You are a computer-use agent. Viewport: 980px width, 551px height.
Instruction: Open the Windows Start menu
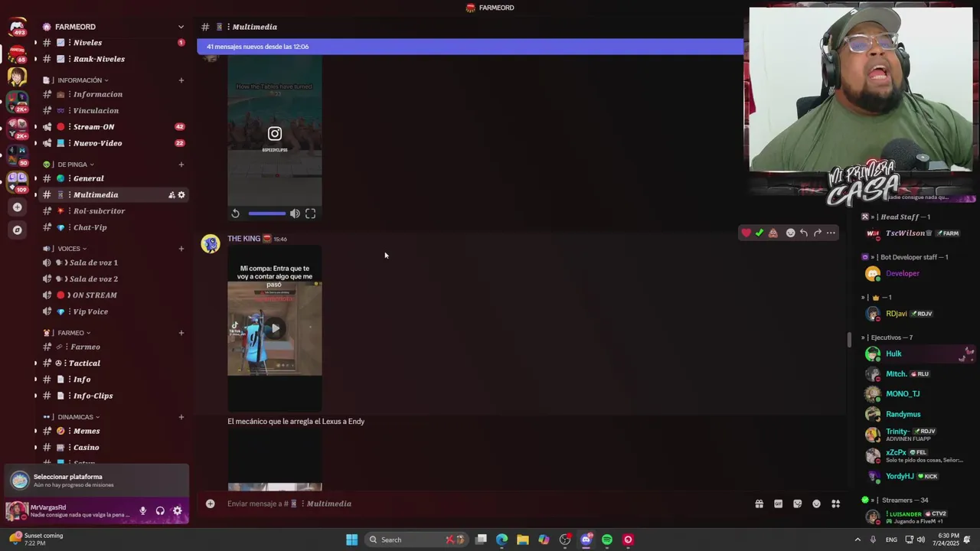(351, 540)
